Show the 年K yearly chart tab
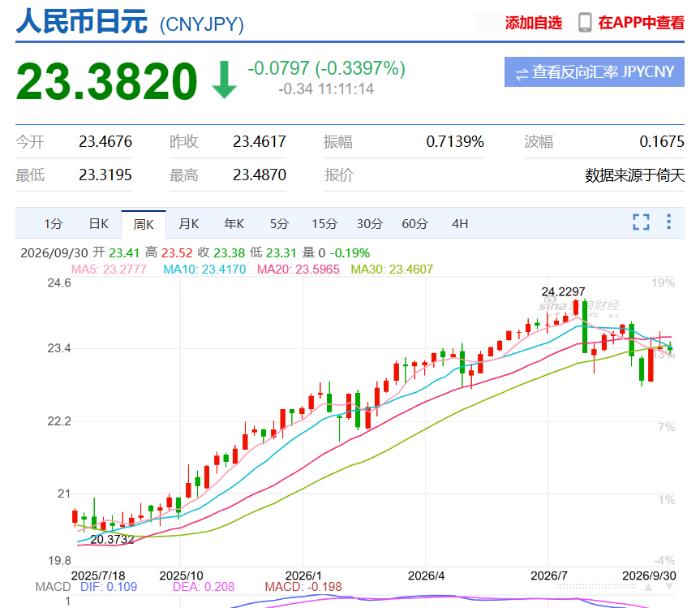The width and height of the screenshot is (700, 608). pyautogui.click(x=234, y=224)
